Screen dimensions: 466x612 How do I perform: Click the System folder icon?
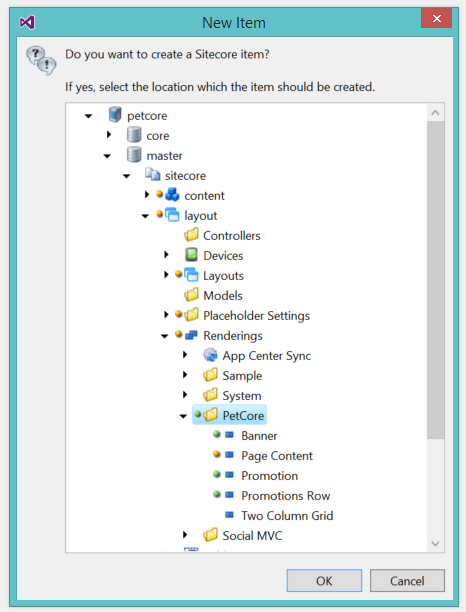[x=210, y=395]
